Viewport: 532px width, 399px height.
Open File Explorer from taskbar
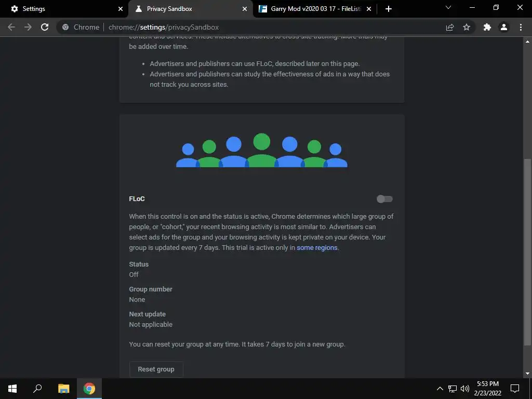click(x=64, y=389)
